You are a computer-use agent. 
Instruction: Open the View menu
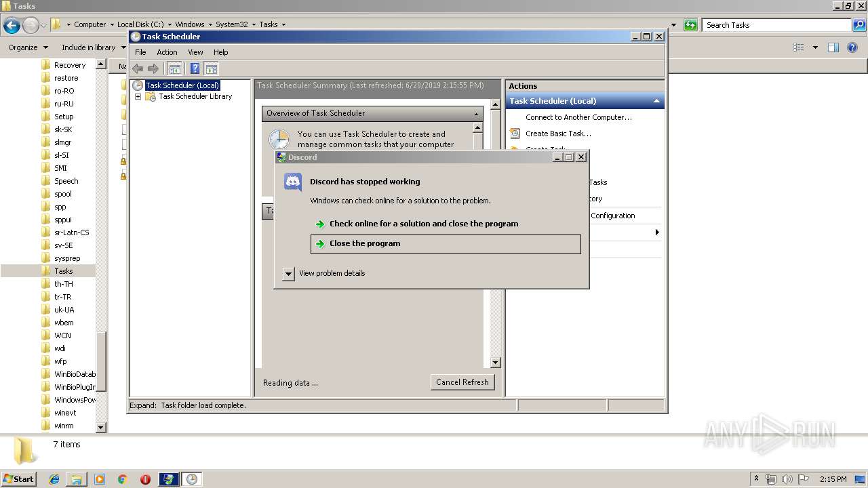(x=195, y=52)
